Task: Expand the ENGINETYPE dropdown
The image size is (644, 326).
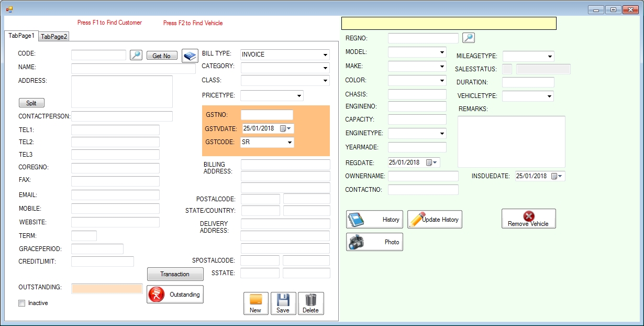Action: coord(442,134)
